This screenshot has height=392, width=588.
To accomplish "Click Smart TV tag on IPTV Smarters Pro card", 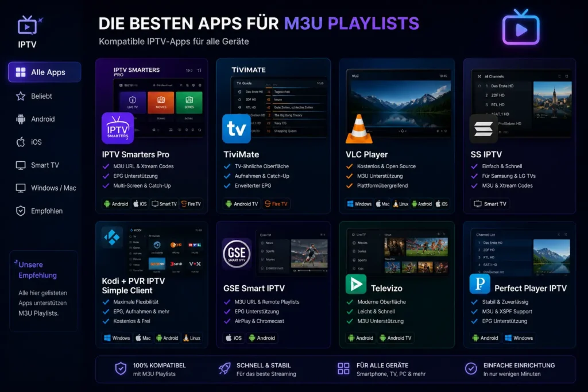I will 164,204.
